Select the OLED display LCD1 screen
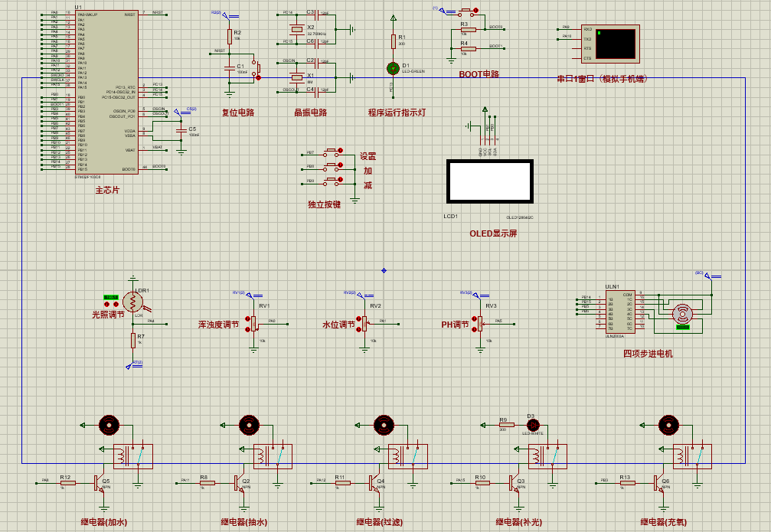Image resolution: width=771 pixels, height=532 pixels. click(x=490, y=181)
